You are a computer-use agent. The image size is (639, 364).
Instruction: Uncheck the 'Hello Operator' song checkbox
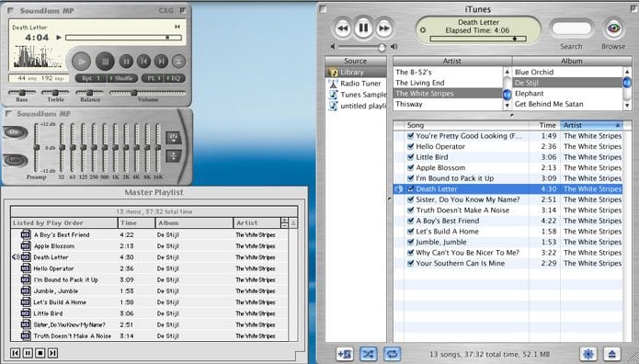click(x=411, y=146)
